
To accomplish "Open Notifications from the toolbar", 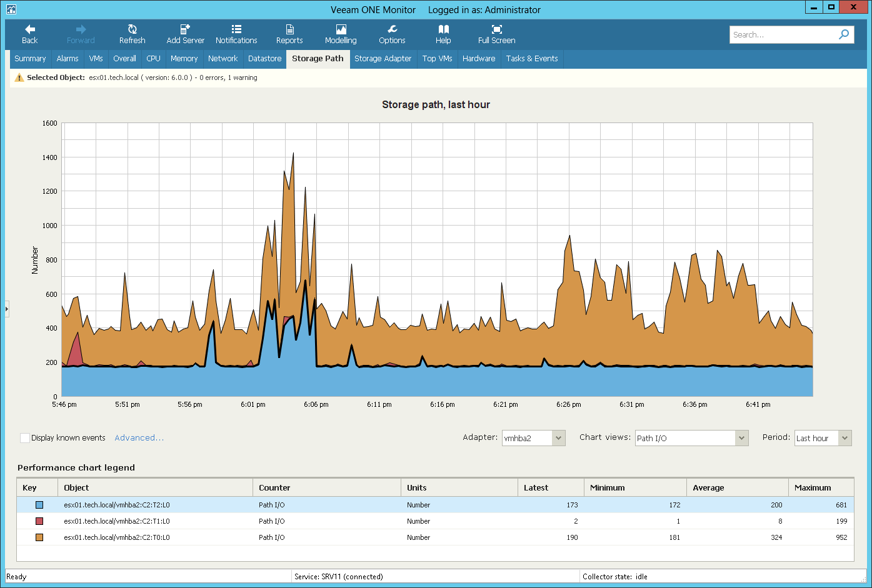I will click(x=236, y=29).
